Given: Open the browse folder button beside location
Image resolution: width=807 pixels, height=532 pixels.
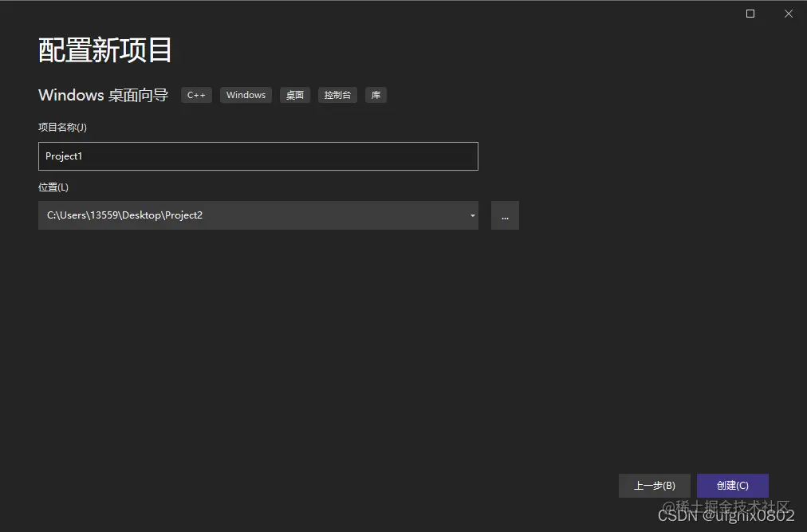Looking at the screenshot, I should pyautogui.click(x=505, y=215).
